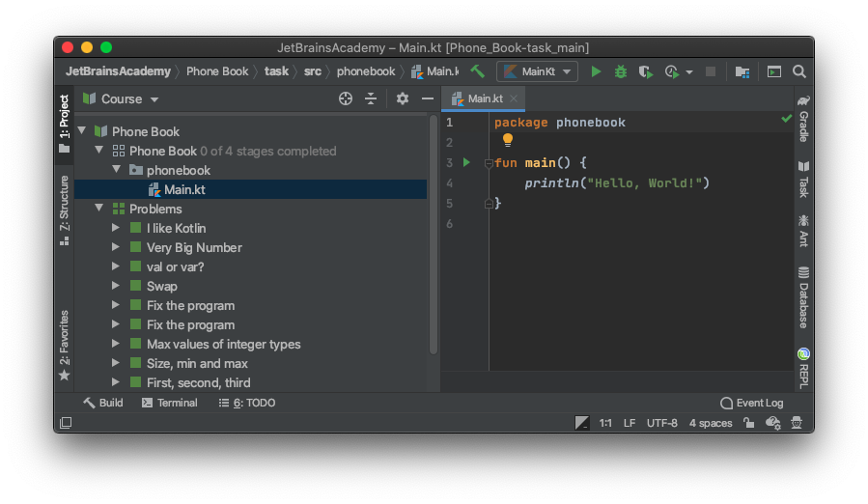Viewport: 868px width, 504px height.
Task: Open the Z: Structure tool window
Action: [x=65, y=210]
